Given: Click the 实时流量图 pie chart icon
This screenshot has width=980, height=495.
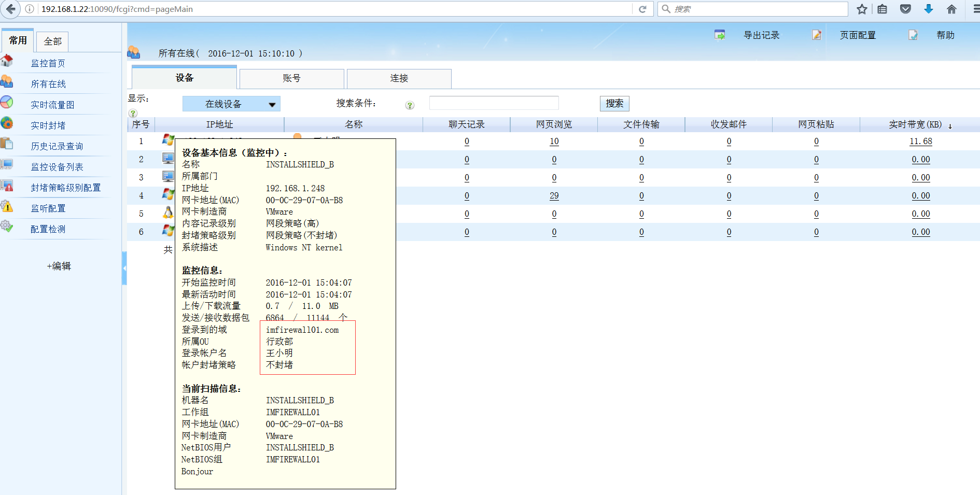Looking at the screenshot, I should 7,102.
